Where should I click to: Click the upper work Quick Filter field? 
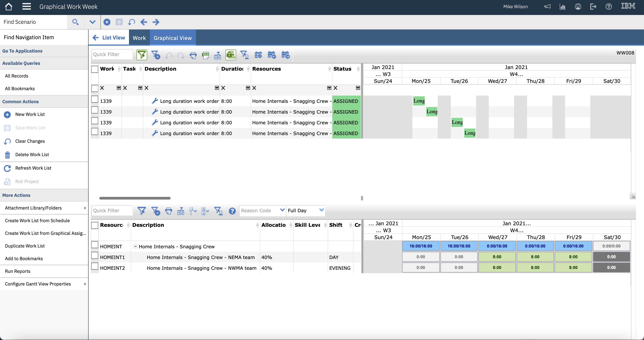click(x=112, y=54)
